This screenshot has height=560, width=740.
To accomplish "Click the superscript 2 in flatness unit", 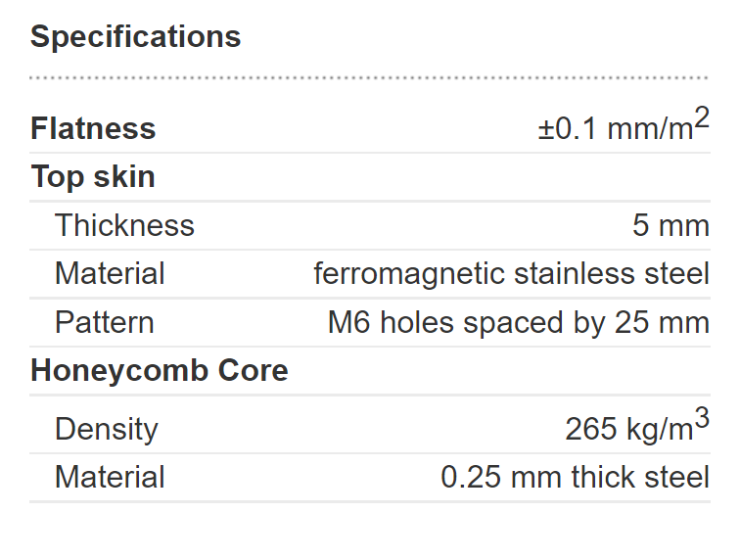I will pyautogui.click(x=702, y=117).
